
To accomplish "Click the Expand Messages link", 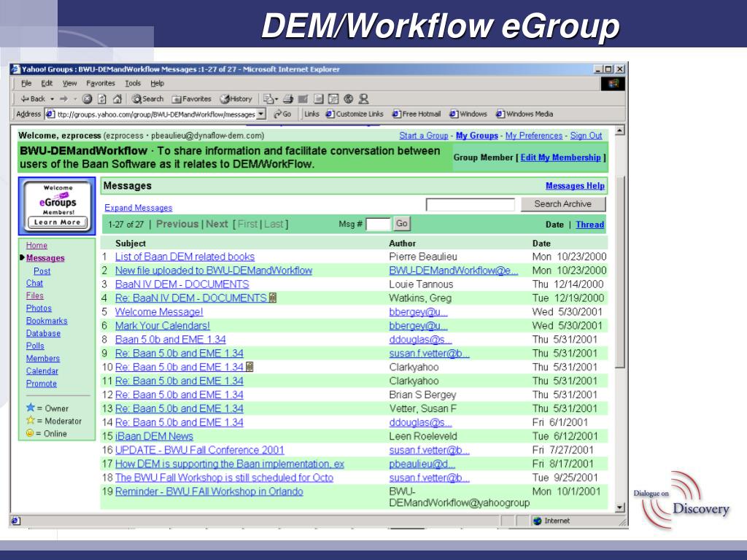I will (138, 208).
